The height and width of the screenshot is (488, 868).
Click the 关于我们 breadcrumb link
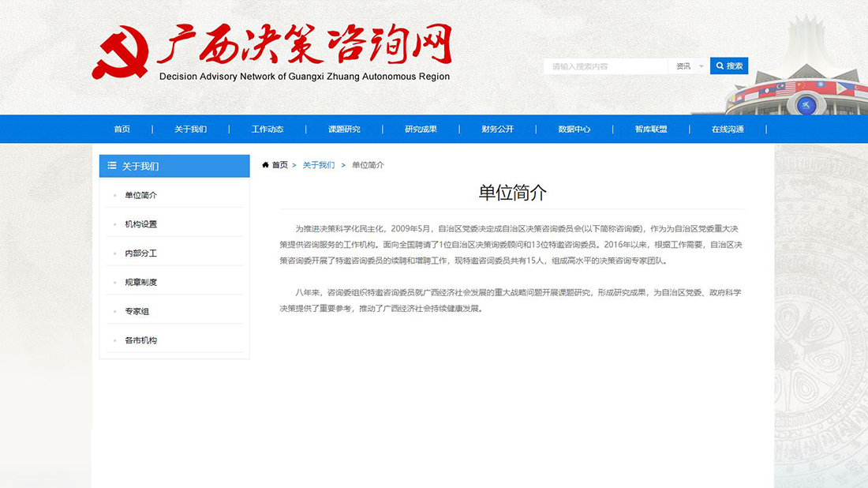coord(319,165)
